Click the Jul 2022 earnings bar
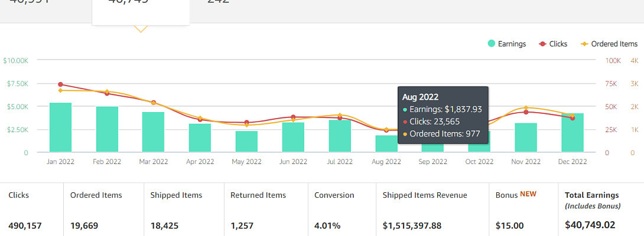Viewport: 644px width, 236px height. coord(340,136)
